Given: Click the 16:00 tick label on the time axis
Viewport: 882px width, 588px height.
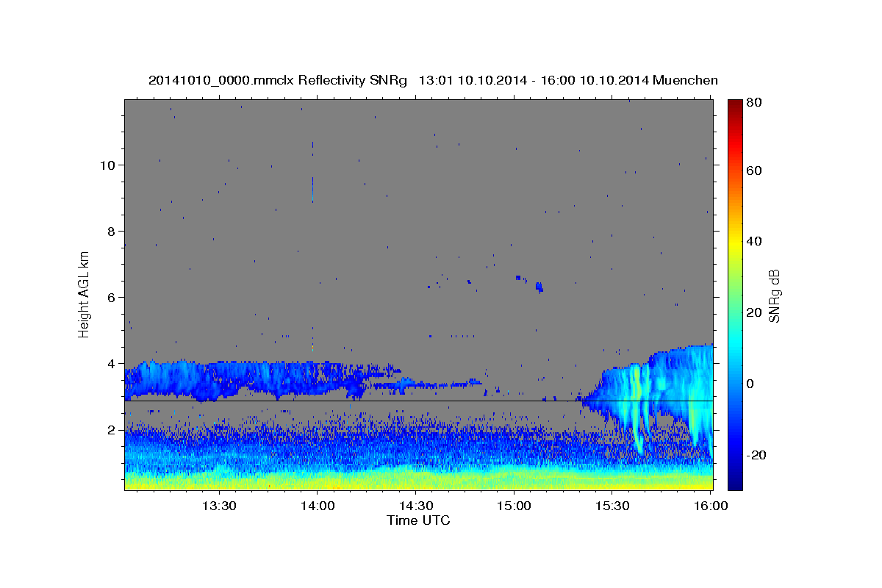Looking at the screenshot, I should pos(709,506).
